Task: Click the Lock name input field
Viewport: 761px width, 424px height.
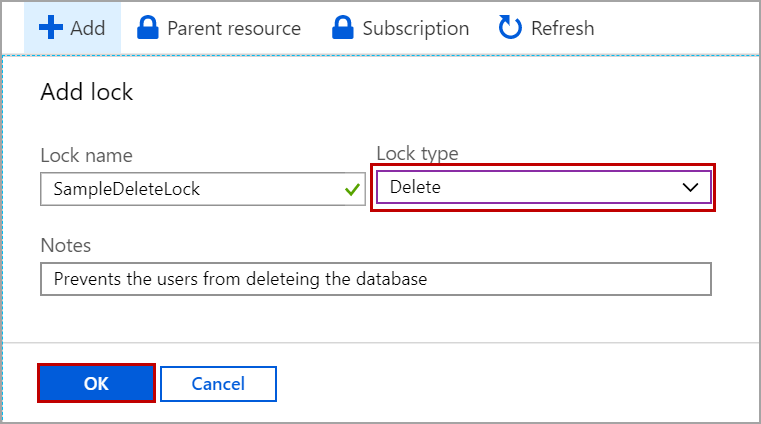Action: pos(190,188)
